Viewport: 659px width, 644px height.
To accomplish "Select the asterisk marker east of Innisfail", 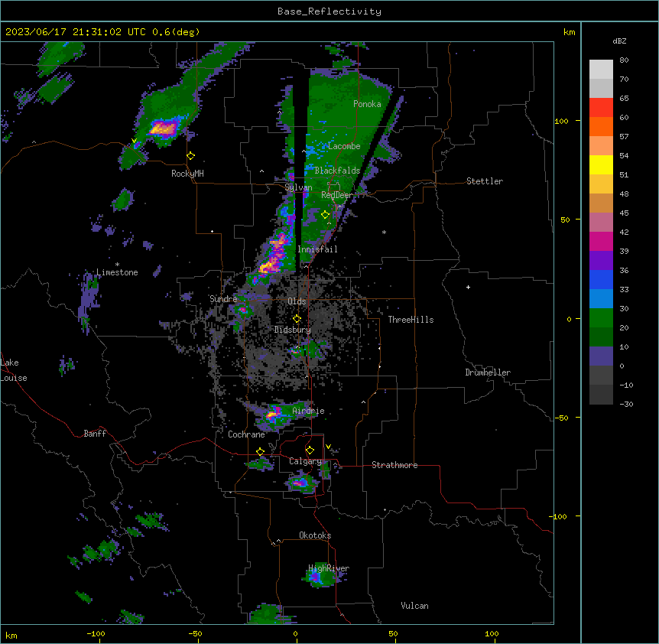I will [384, 232].
